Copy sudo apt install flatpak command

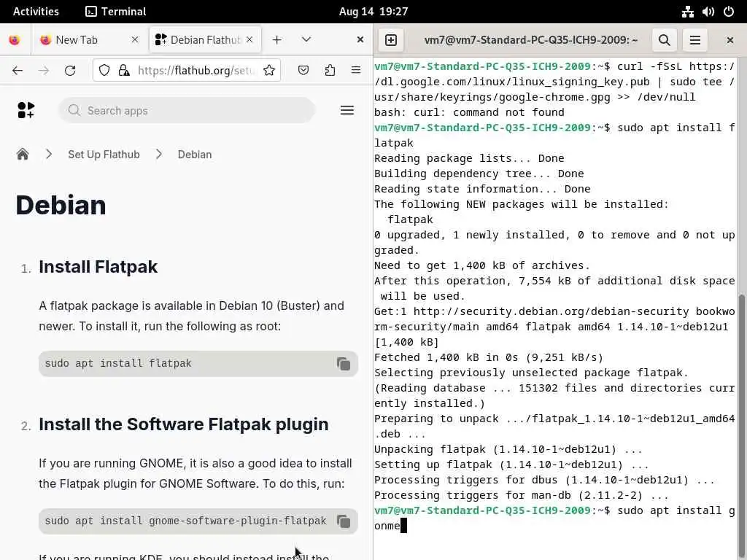344,364
